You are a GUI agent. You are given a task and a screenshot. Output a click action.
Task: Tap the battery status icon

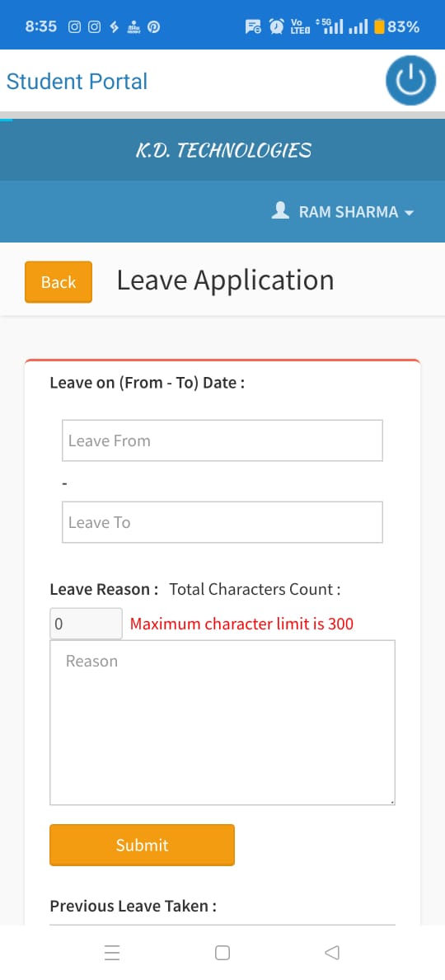click(379, 27)
